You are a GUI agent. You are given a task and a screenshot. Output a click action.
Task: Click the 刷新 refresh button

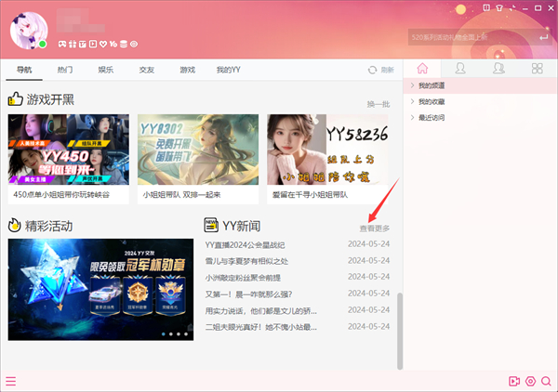click(x=381, y=70)
